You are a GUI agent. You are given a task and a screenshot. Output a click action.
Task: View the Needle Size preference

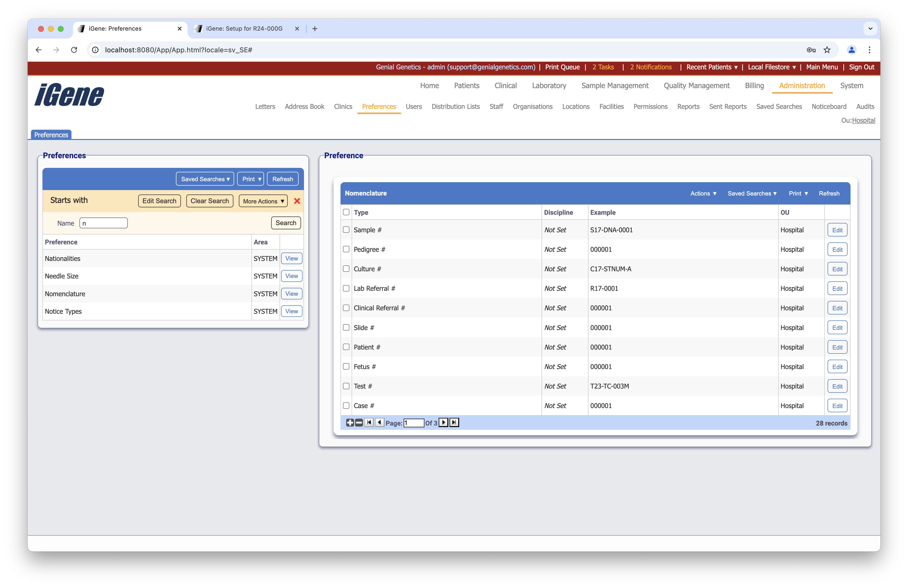[x=291, y=276]
